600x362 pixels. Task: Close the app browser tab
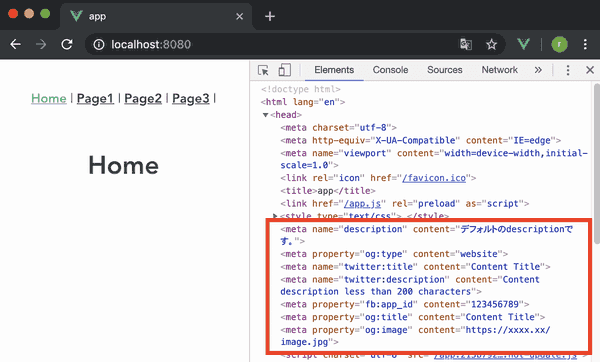tap(240, 16)
